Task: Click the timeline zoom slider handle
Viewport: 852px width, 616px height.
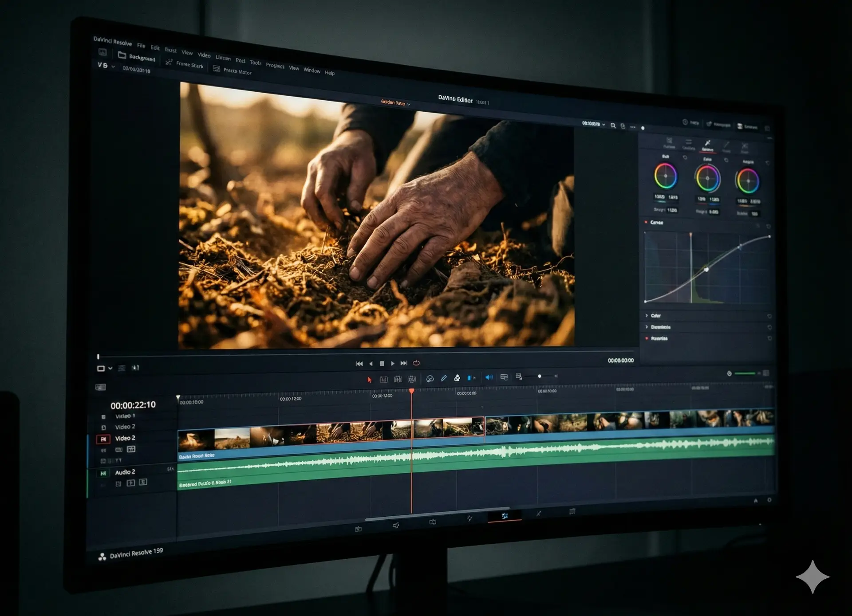Action: (539, 376)
